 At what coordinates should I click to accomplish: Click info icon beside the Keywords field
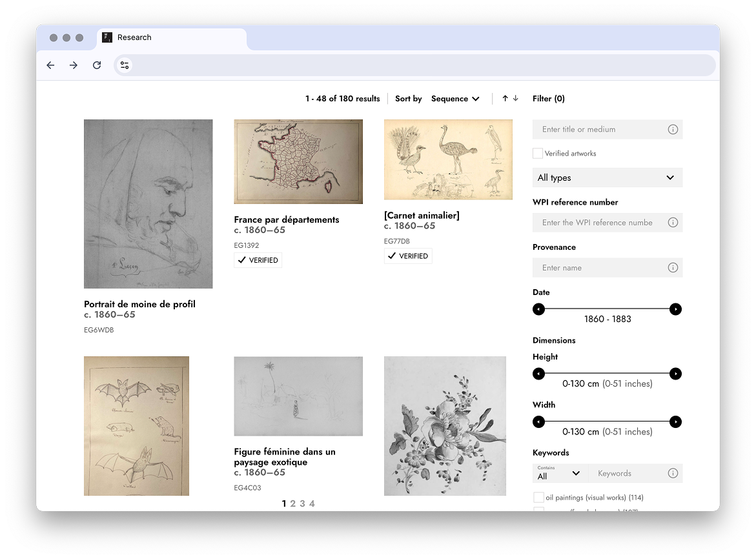point(673,473)
